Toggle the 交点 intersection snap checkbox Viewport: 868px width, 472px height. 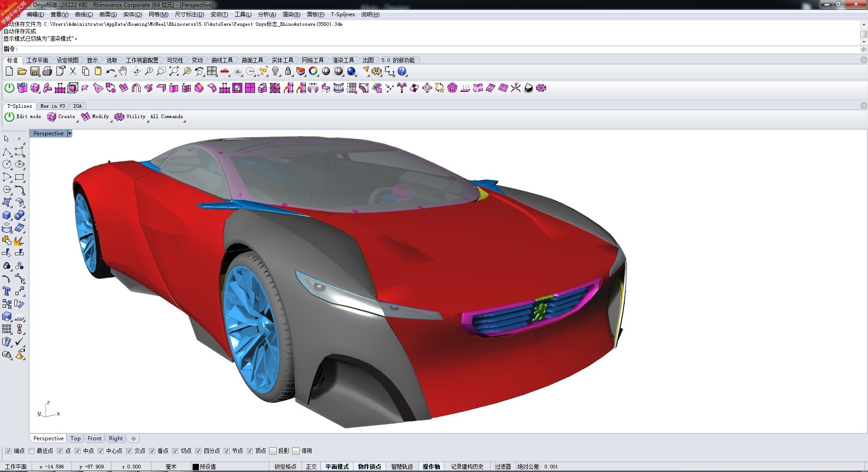pyautogui.click(x=129, y=451)
